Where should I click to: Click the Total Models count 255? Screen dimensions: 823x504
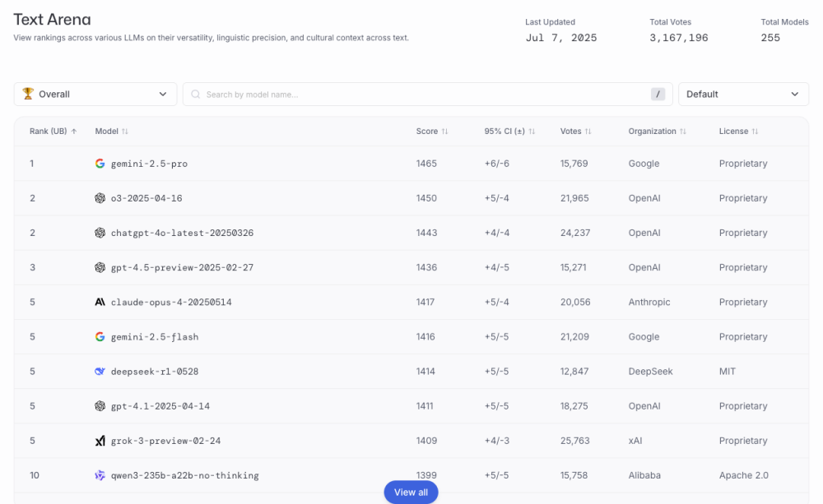click(x=770, y=38)
